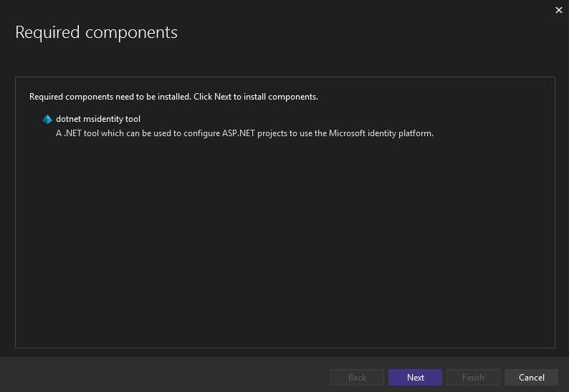Click the dotnet msidentity tool diamond icon
569x392 pixels.
pyautogui.click(x=47, y=120)
